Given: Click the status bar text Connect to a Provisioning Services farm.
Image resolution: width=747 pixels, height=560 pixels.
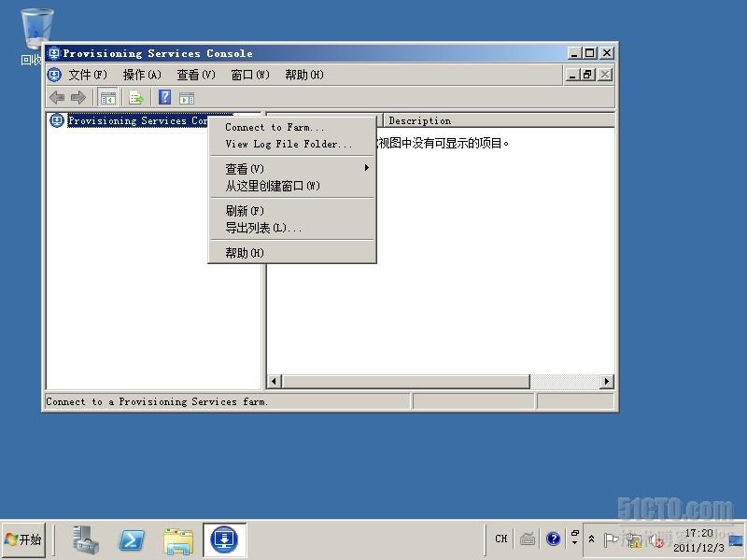Looking at the screenshot, I should (157, 401).
